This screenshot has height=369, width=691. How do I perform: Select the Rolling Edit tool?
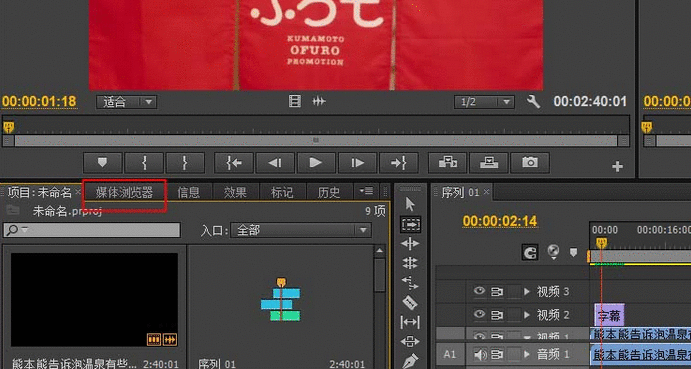point(410,263)
